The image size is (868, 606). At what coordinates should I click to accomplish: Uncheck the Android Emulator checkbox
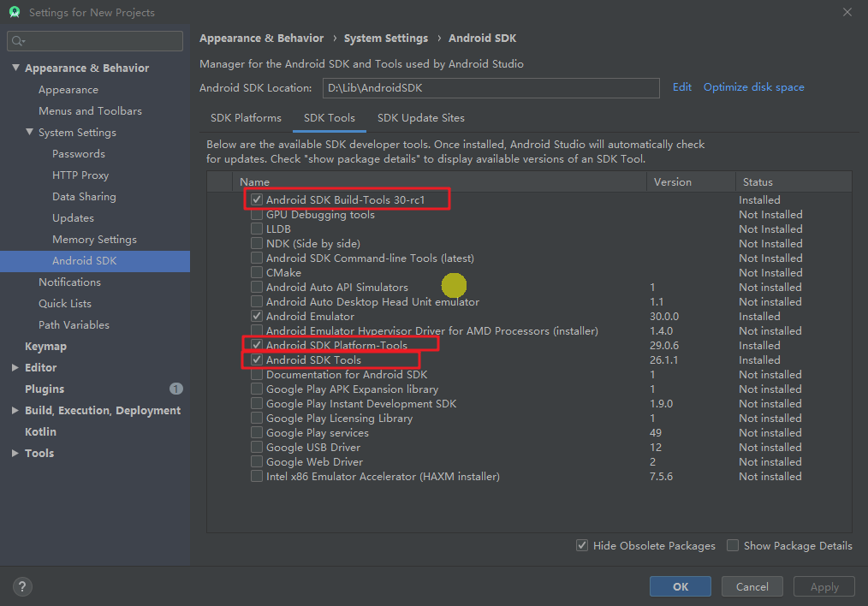pos(256,316)
